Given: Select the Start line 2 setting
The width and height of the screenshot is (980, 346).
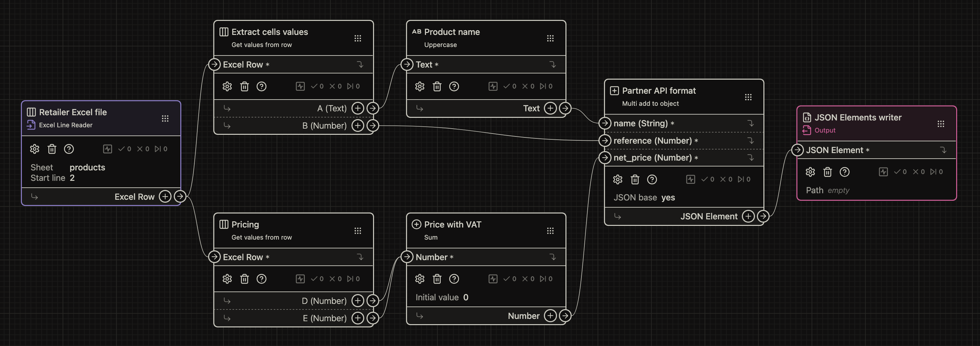Looking at the screenshot, I should point(53,178).
